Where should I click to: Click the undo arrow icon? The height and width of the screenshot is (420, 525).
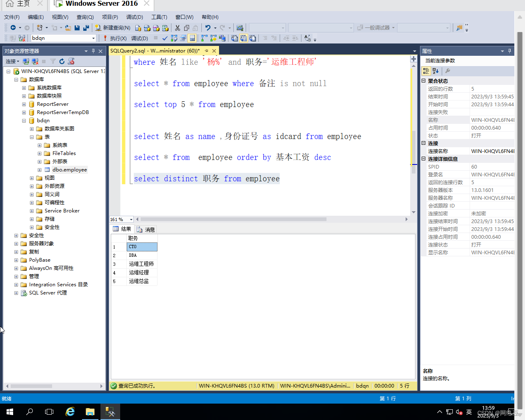tap(208, 27)
